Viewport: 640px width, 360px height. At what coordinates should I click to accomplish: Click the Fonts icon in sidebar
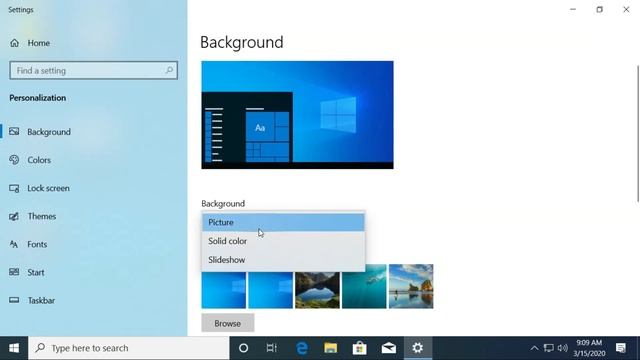(x=14, y=244)
